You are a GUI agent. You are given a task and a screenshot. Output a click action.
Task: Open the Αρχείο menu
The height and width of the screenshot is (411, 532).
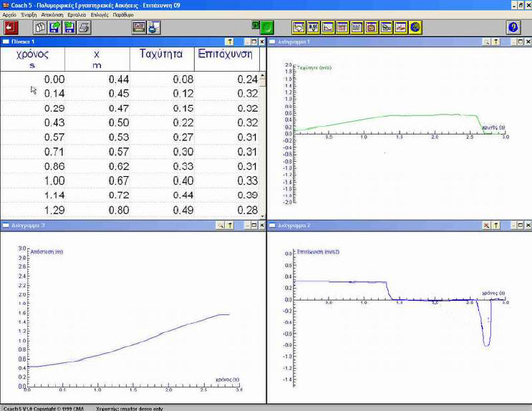pos(9,15)
